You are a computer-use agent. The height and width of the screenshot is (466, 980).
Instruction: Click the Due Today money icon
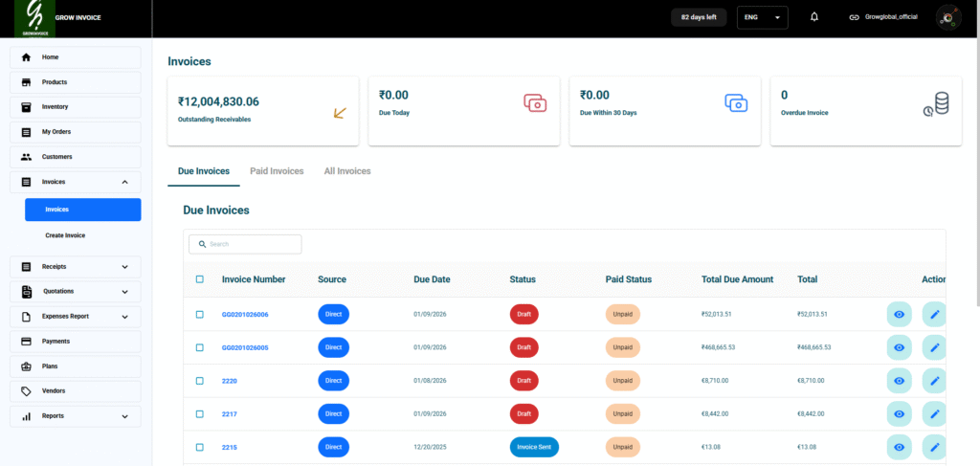[535, 102]
